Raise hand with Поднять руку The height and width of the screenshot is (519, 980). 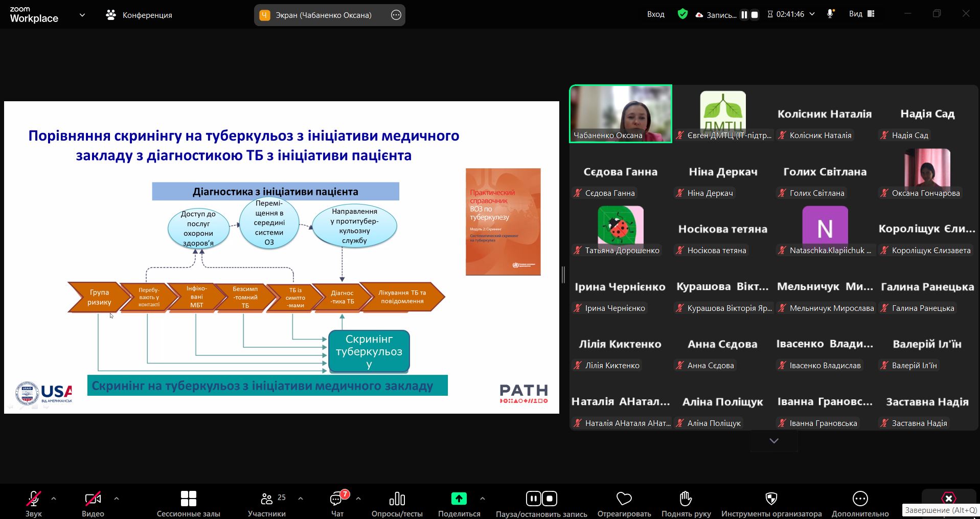(686, 499)
